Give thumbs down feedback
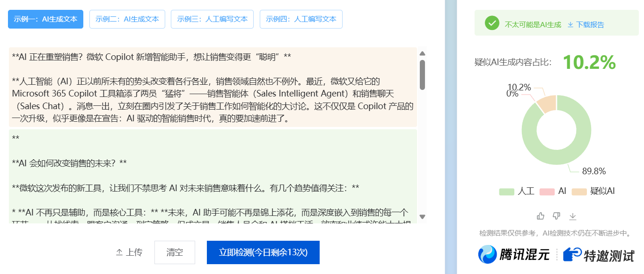The width and height of the screenshot is (644, 274). point(556,216)
